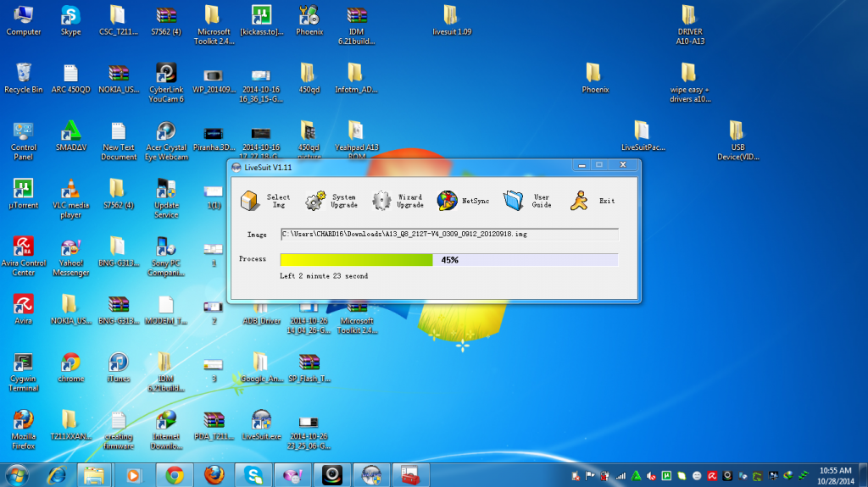Open Microsoft Toolkit 2.4 folder at top

coord(214,25)
